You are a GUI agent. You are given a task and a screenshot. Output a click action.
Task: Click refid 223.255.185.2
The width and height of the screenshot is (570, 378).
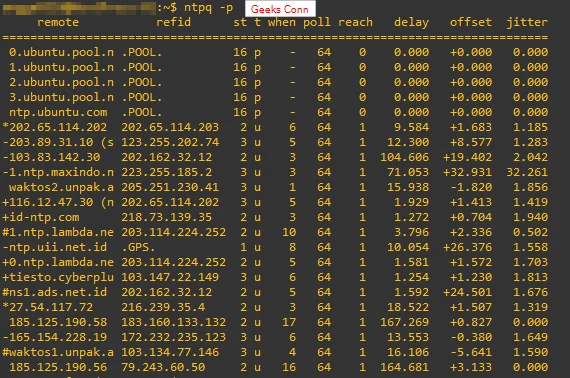(x=166, y=172)
